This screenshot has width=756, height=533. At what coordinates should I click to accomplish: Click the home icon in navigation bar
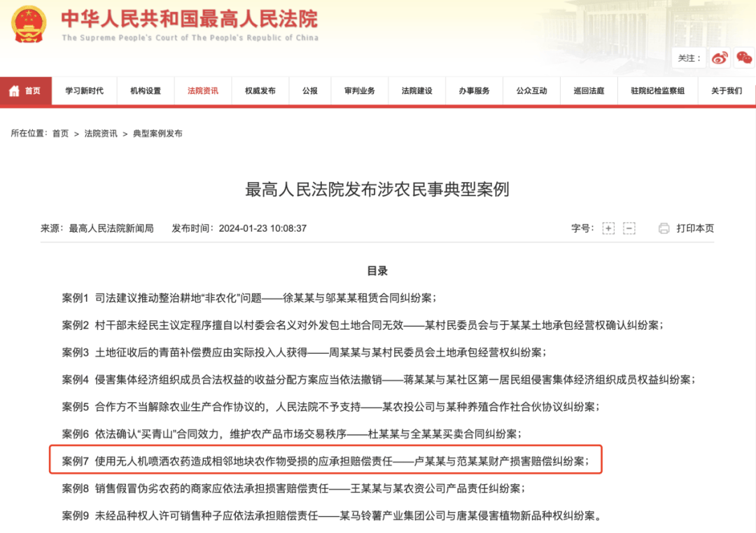point(14,91)
